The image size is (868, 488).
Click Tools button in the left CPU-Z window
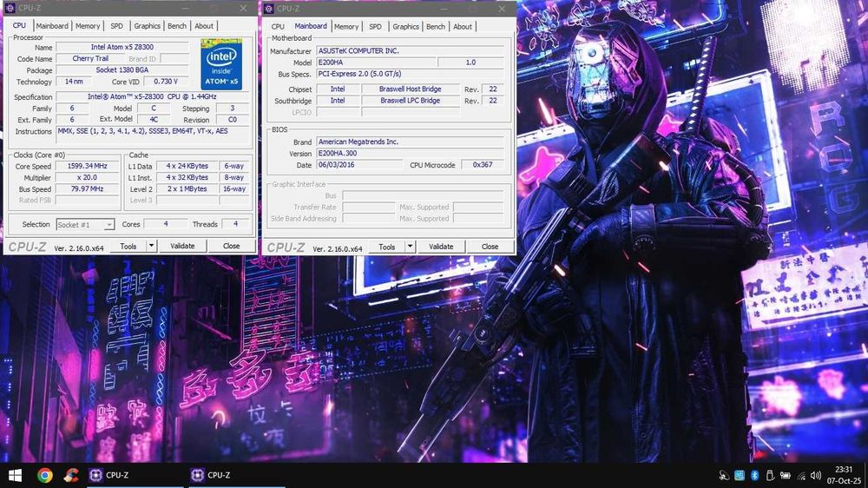click(128, 246)
